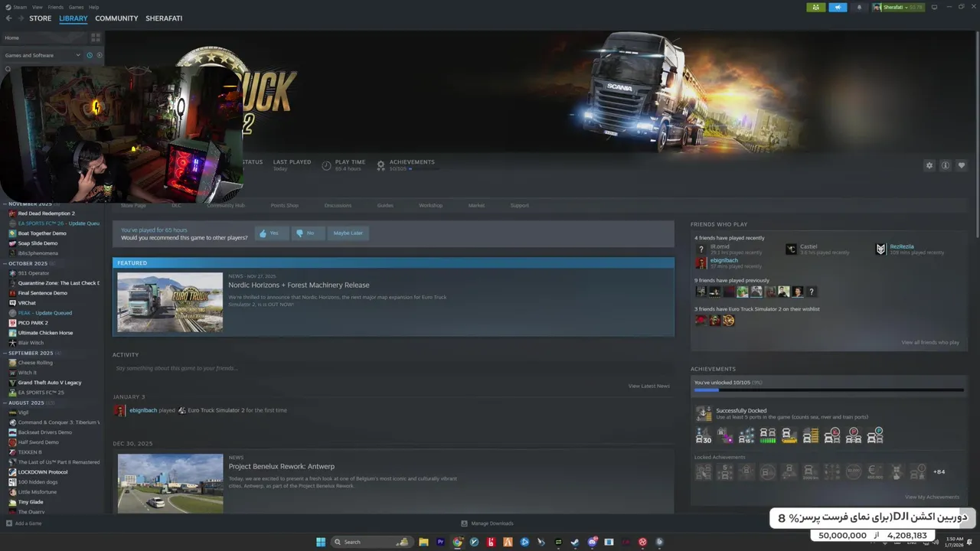
Task: Go forward with the navigation arrow
Action: coord(20,18)
